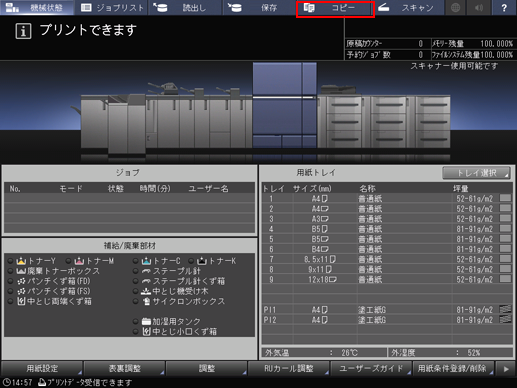Click tray 8 paper level indicator
The image size is (517, 388).
505,268
